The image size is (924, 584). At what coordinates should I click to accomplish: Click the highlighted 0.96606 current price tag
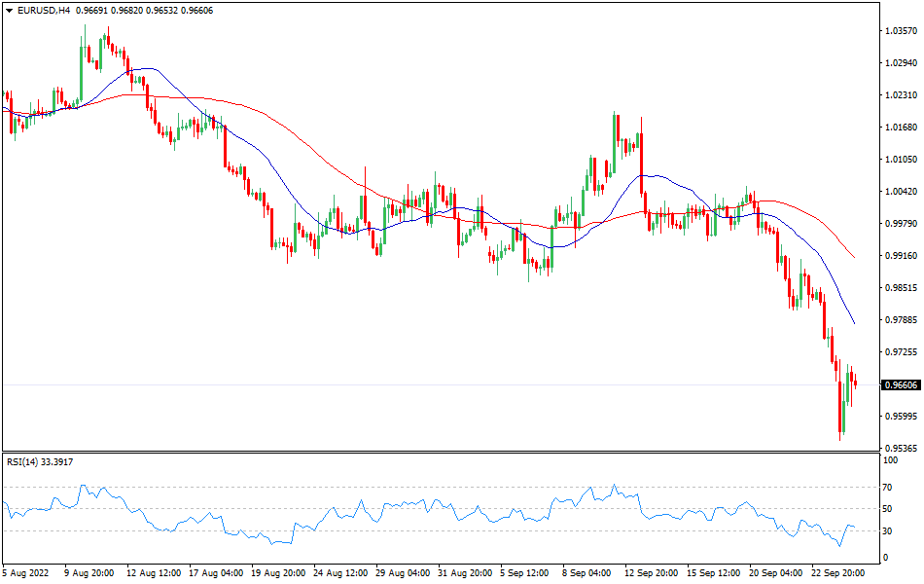(x=901, y=385)
